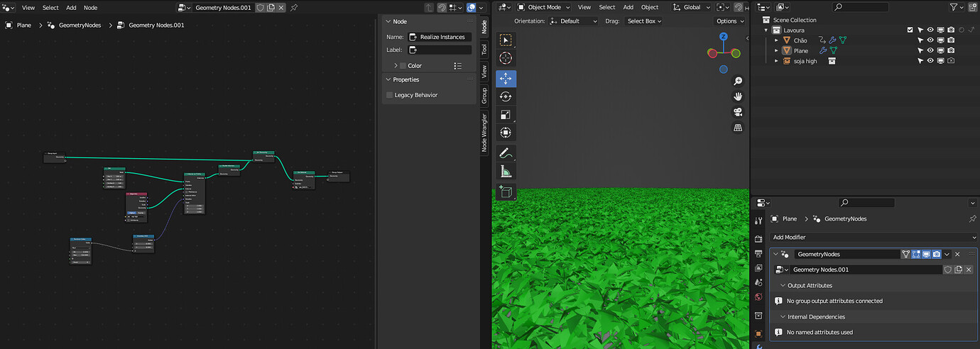Click Outliner search field

861,7
